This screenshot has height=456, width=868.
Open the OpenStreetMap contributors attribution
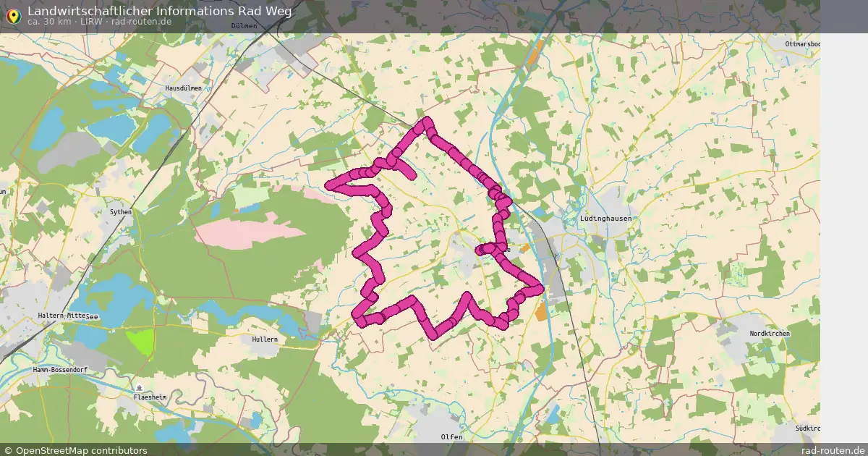[x=75, y=450]
